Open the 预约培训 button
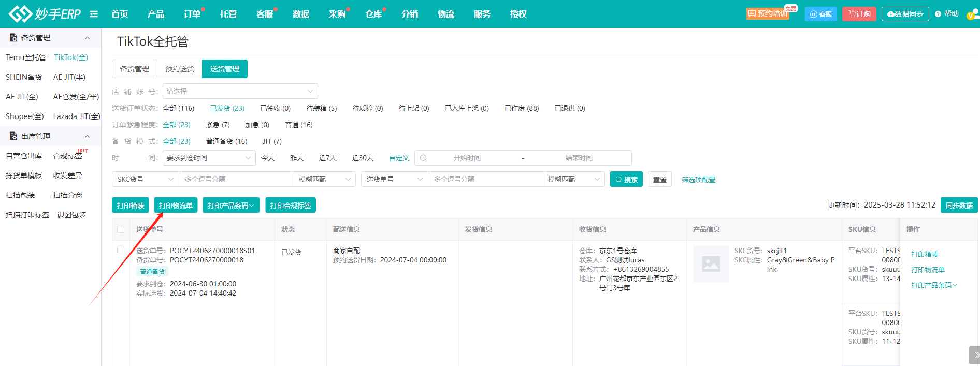Screen dimensions: 980x366 tap(768, 14)
